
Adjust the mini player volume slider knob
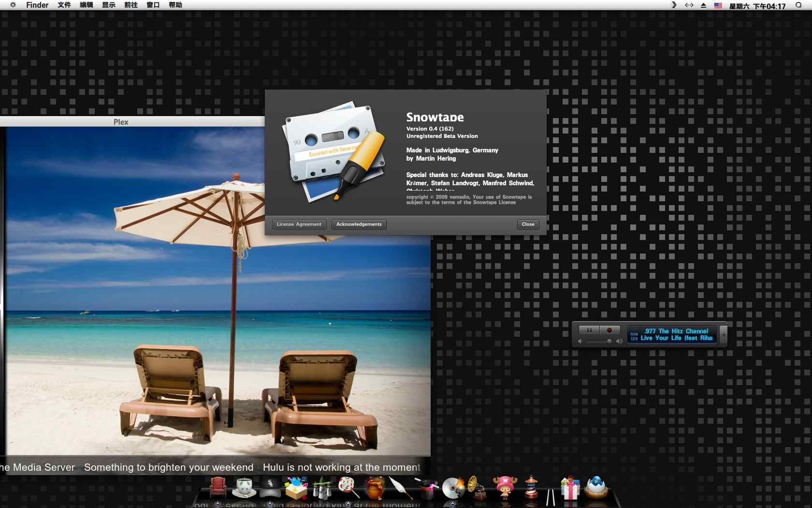click(x=609, y=342)
